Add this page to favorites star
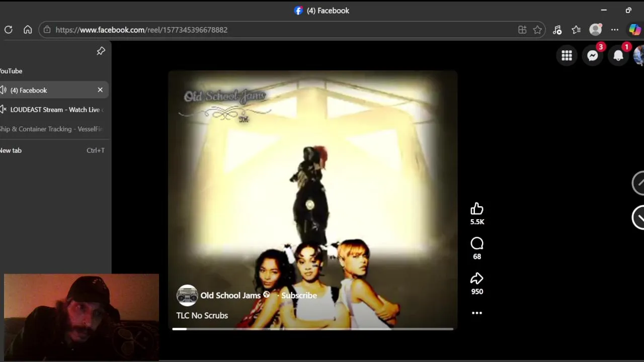Image resolution: width=644 pixels, height=362 pixels. (x=537, y=30)
